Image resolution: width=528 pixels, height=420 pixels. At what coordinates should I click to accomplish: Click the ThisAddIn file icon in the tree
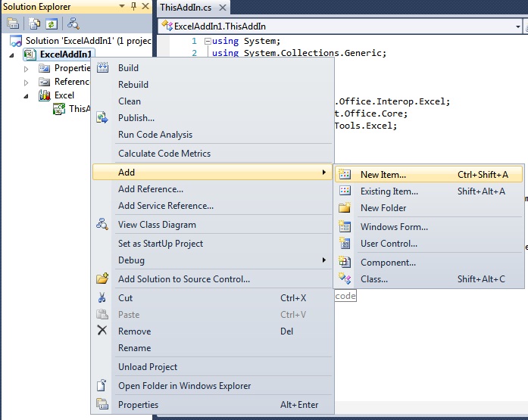click(59, 109)
